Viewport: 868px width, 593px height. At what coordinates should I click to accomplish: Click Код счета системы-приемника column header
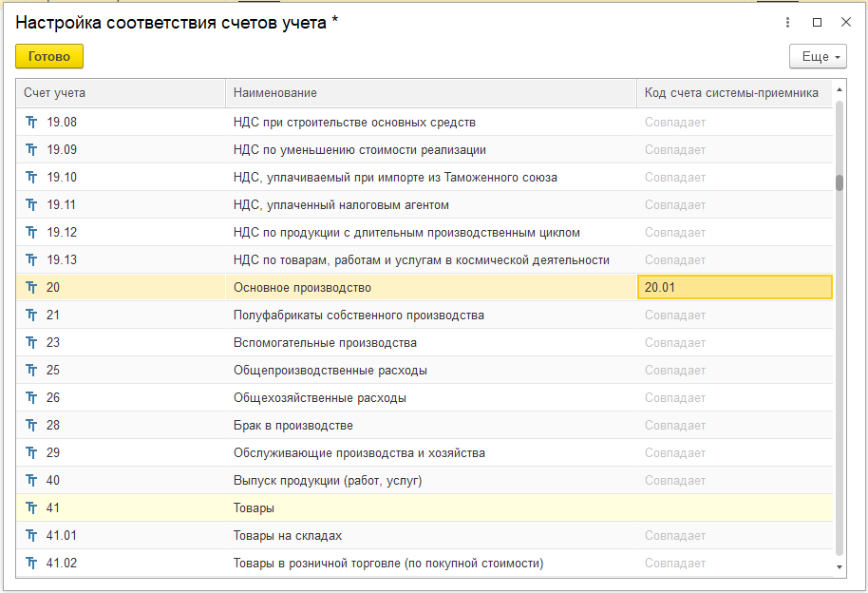pyautogui.click(x=735, y=93)
